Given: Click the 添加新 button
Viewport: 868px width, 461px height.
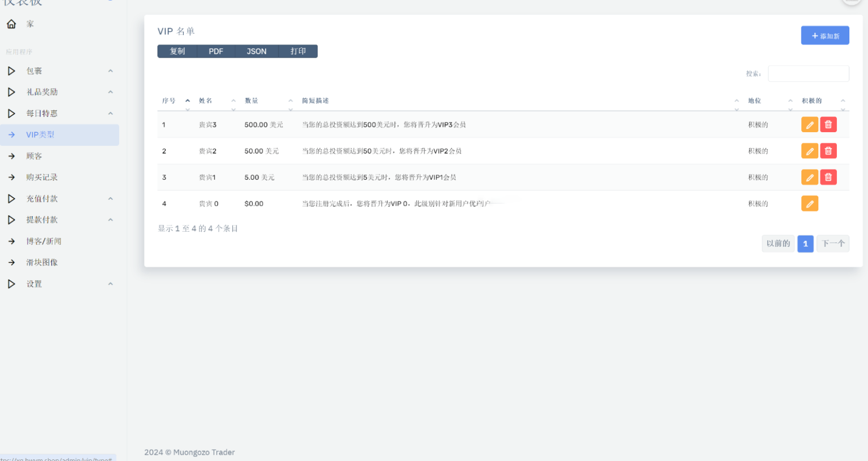Looking at the screenshot, I should pyautogui.click(x=824, y=36).
